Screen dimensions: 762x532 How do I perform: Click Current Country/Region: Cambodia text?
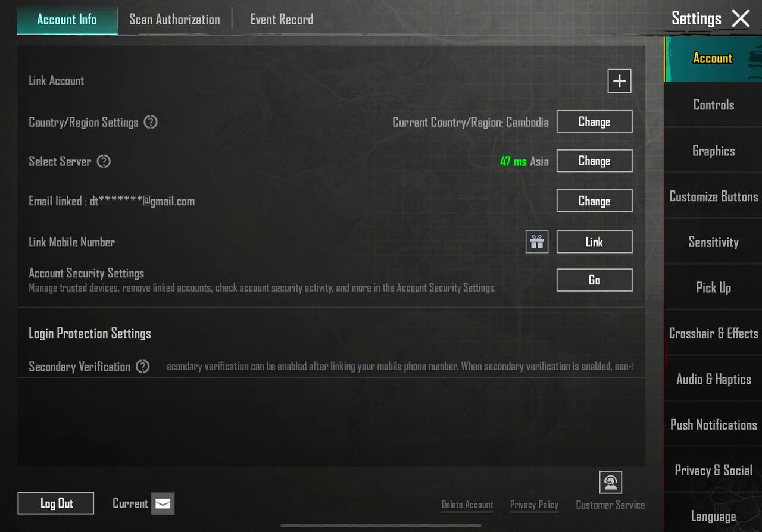(470, 122)
